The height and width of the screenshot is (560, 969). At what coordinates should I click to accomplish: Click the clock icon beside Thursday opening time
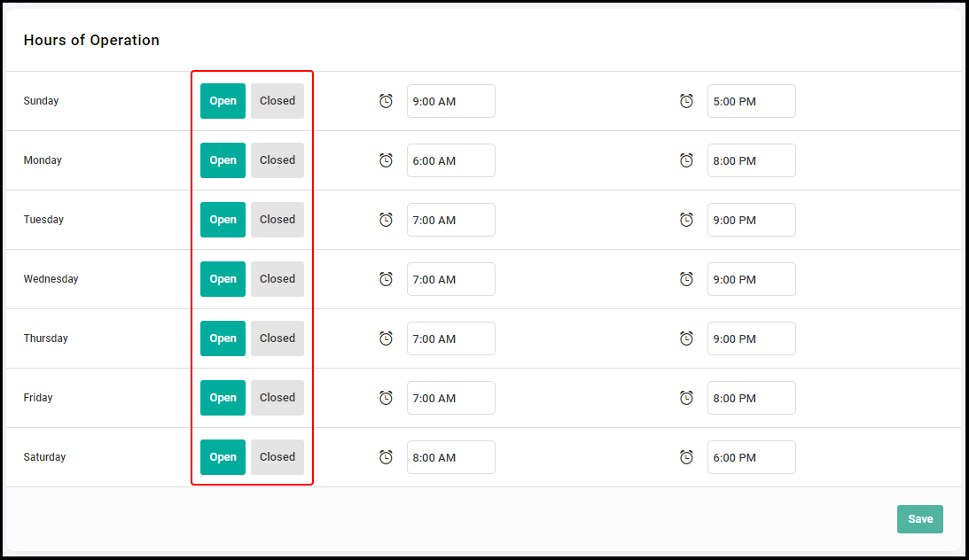tap(386, 338)
